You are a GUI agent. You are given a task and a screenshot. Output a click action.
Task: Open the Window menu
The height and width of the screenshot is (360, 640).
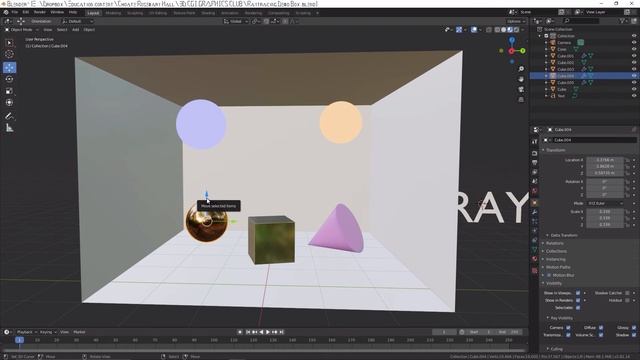point(57,12)
